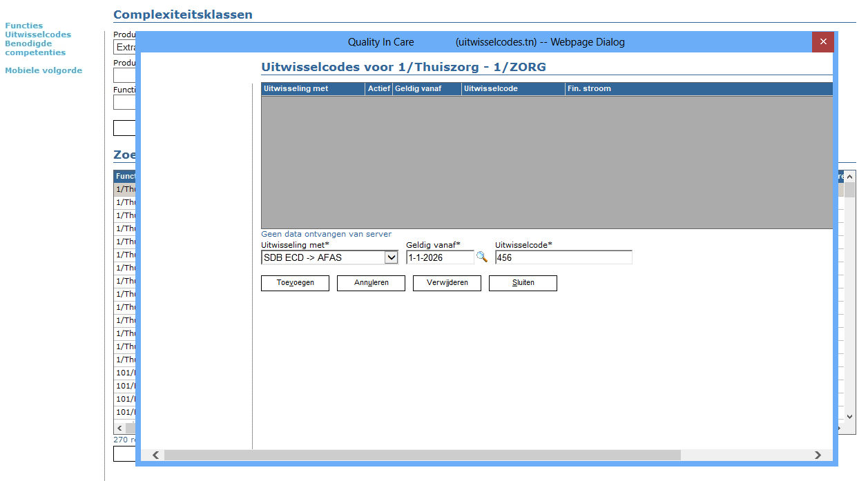Click the 'Geldig vanaf' date field
Viewport: 868px width, 481px height.
click(439, 257)
